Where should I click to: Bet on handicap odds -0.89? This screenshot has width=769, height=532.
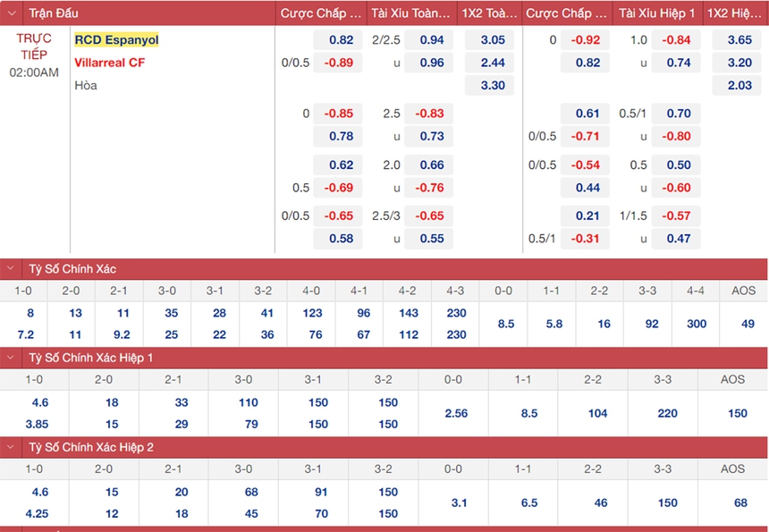(x=338, y=63)
